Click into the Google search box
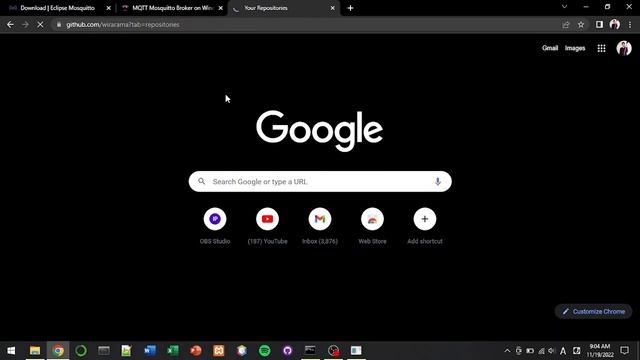This screenshot has width=640, height=360. 320,182
